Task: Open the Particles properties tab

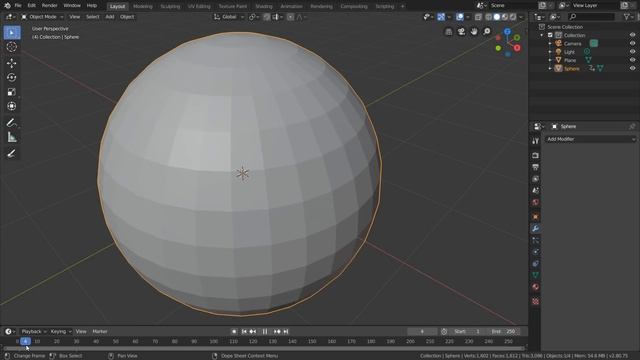Action: point(536,240)
